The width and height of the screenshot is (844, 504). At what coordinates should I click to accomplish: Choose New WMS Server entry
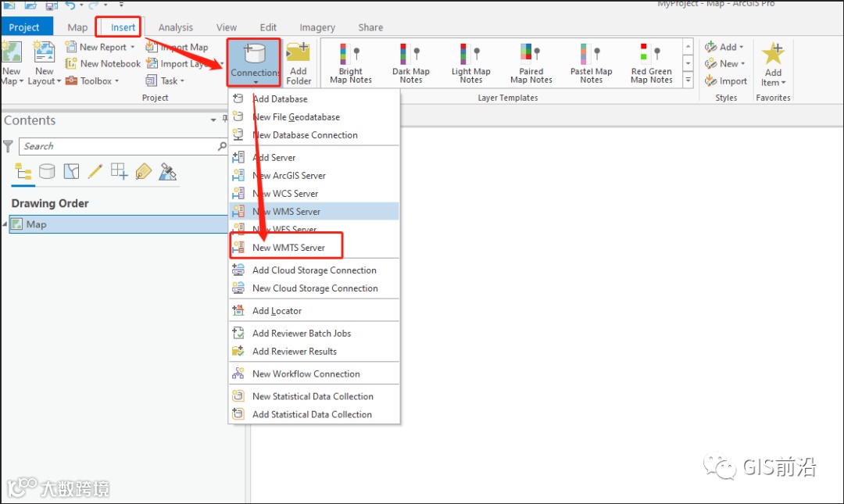click(314, 211)
